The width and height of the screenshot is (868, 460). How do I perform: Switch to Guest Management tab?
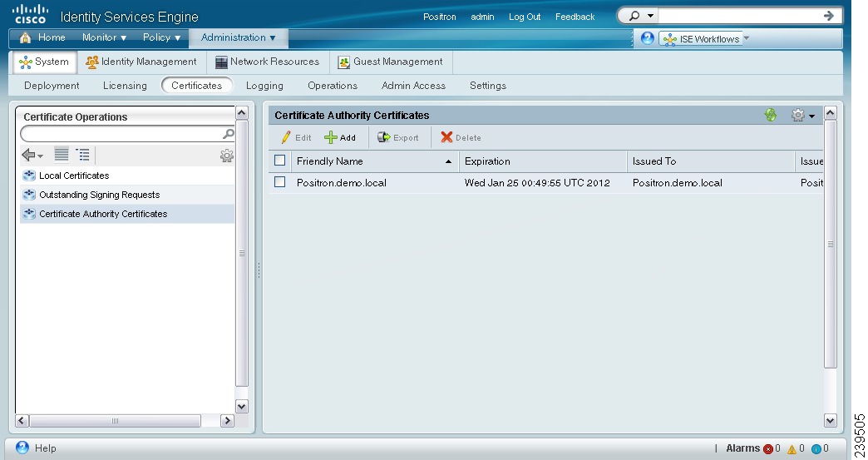coord(390,62)
